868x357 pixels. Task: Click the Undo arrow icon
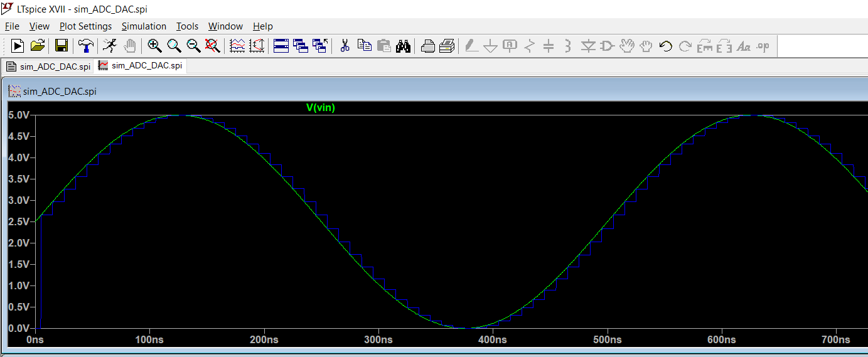pos(666,46)
